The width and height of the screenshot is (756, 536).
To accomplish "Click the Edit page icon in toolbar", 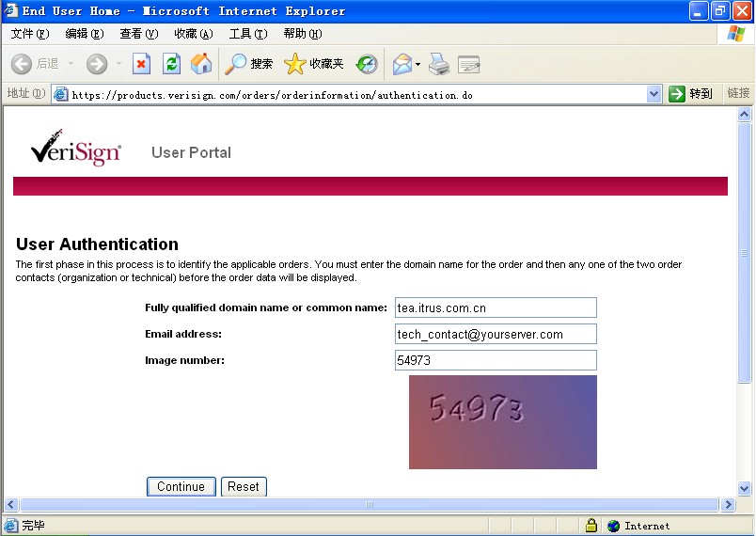I will pyautogui.click(x=468, y=64).
